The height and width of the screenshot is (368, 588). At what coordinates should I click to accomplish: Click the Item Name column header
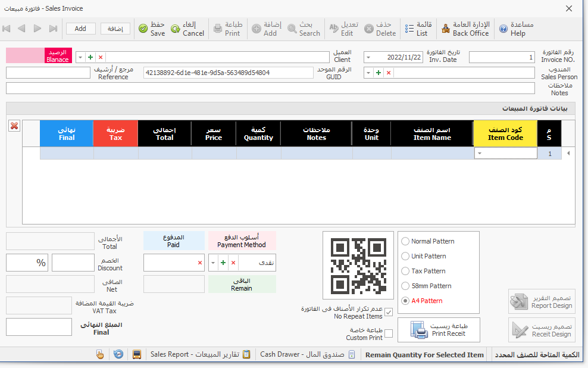432,133
